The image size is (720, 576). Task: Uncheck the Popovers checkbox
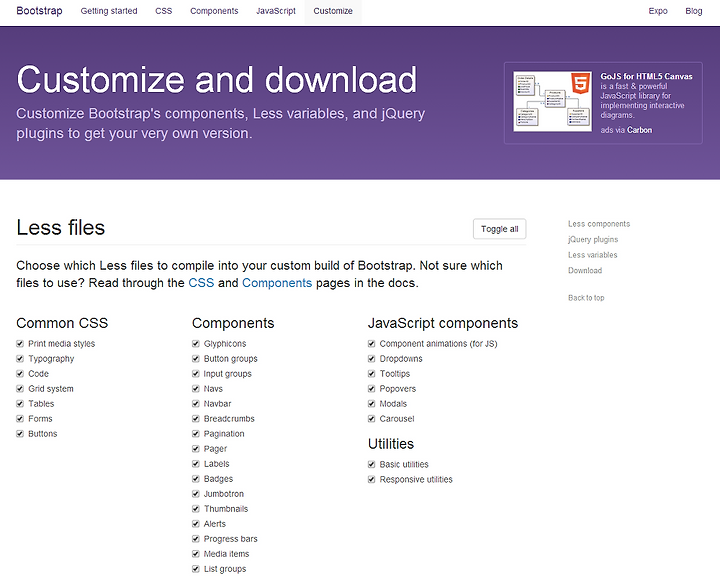tap(371, 389)
